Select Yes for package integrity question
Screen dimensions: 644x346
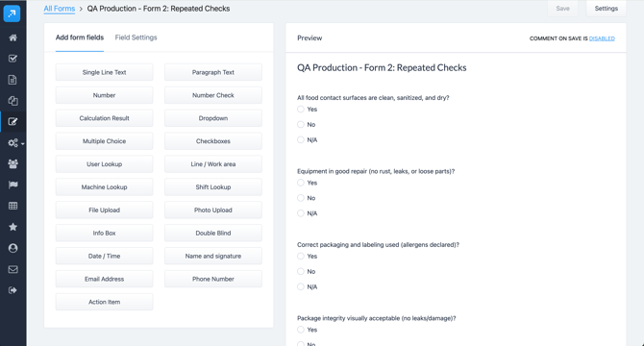301,330
